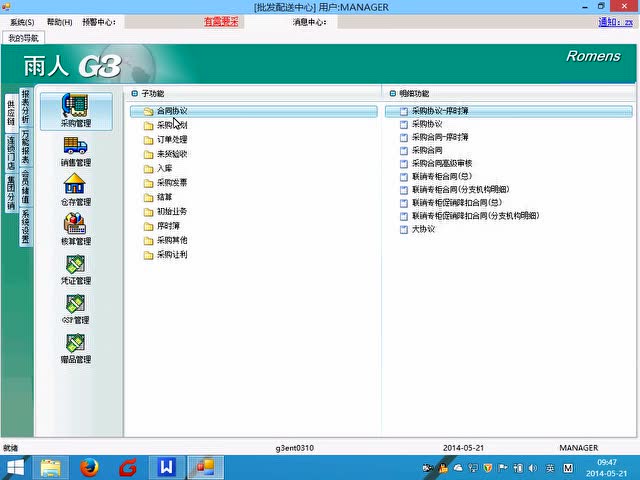Screen dimensions: 640x480
Task: Click the MANAGER status bar entry
Action: 579,448
